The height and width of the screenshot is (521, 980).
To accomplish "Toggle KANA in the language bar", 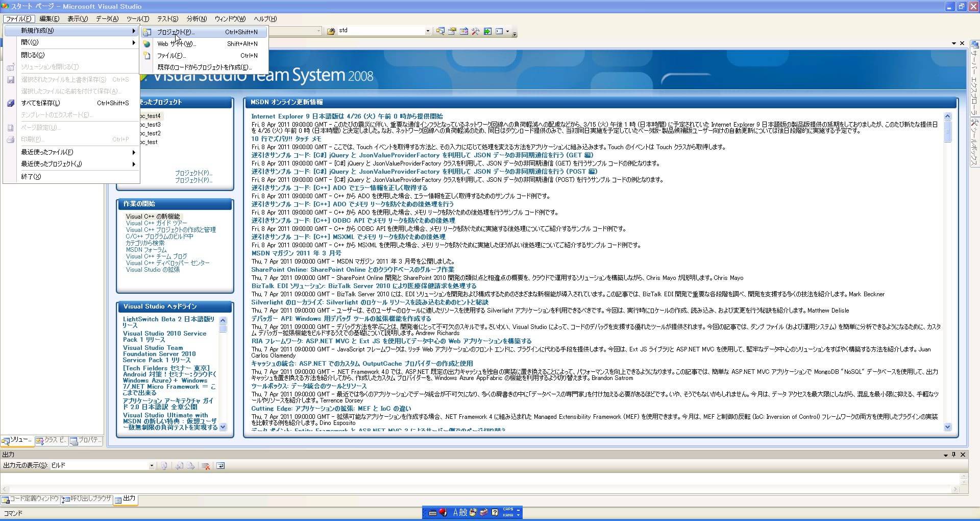I will 508,515.
